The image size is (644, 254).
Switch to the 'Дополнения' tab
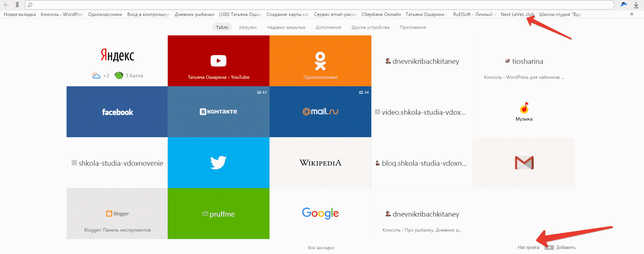(x=328, y=27)
